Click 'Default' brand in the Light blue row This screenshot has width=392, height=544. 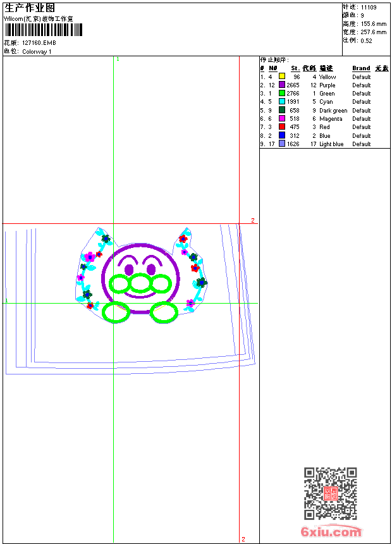362,144
